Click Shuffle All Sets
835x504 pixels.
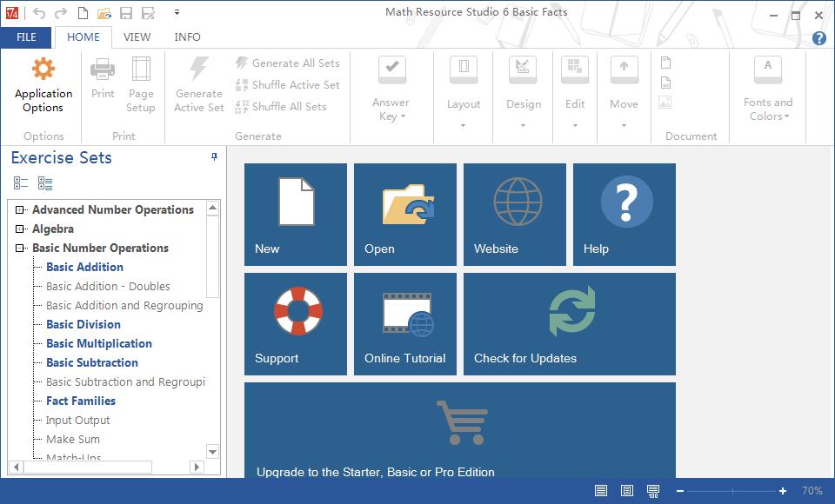(281, 106)
